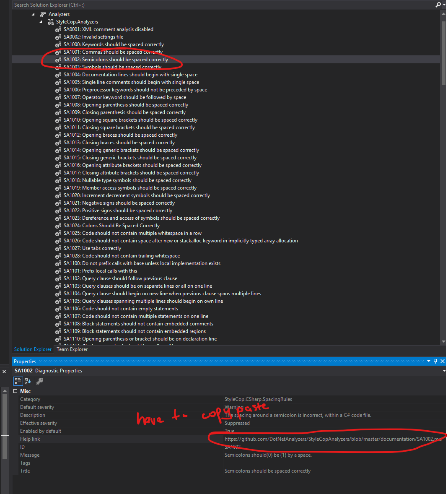This screenshot has height=494, width=448.
Task: Open the search options dropdown arrow
Action: tap(444, 5)
